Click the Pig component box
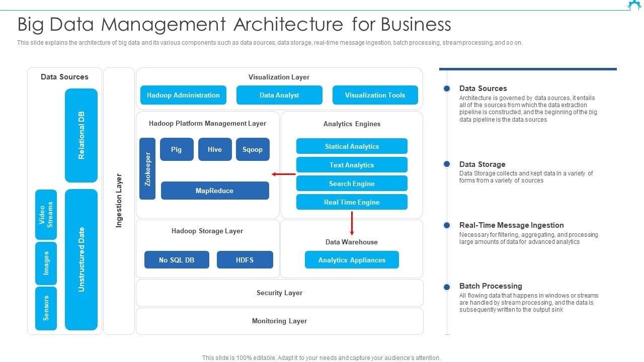644x362 pixels. pyautogui.click(x=177, y=149)
